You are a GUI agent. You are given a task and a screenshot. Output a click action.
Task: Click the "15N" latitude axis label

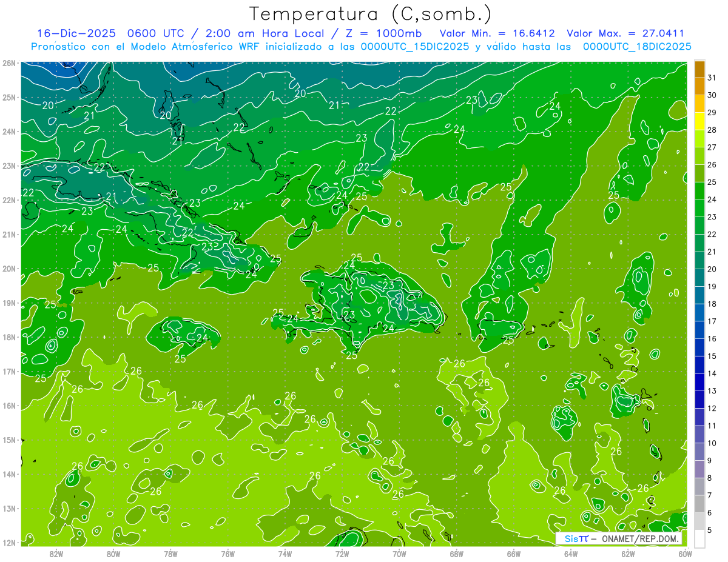9,440
